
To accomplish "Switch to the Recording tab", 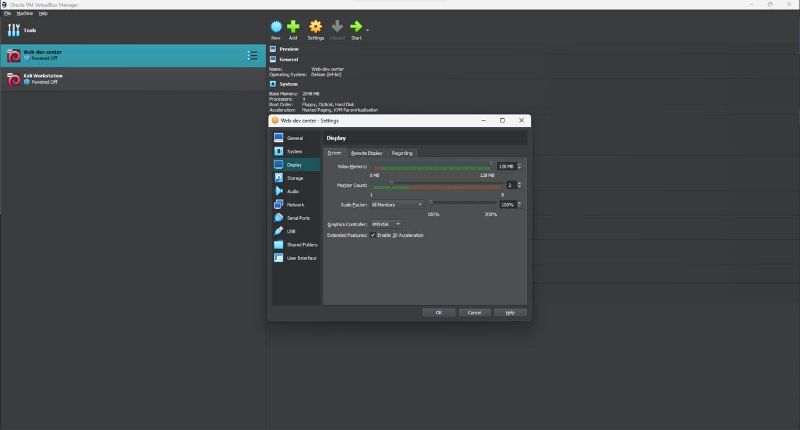I will click(x=402, y=153).
